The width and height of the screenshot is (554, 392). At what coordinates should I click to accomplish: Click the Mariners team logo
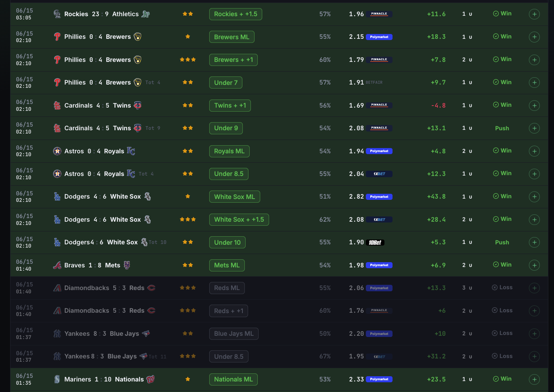pos(57,379)
